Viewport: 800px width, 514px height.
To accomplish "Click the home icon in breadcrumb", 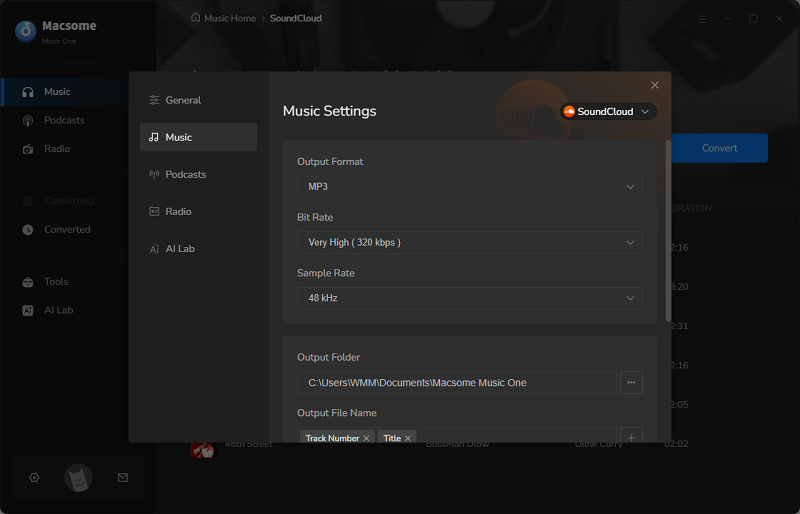I will [195, 17].
